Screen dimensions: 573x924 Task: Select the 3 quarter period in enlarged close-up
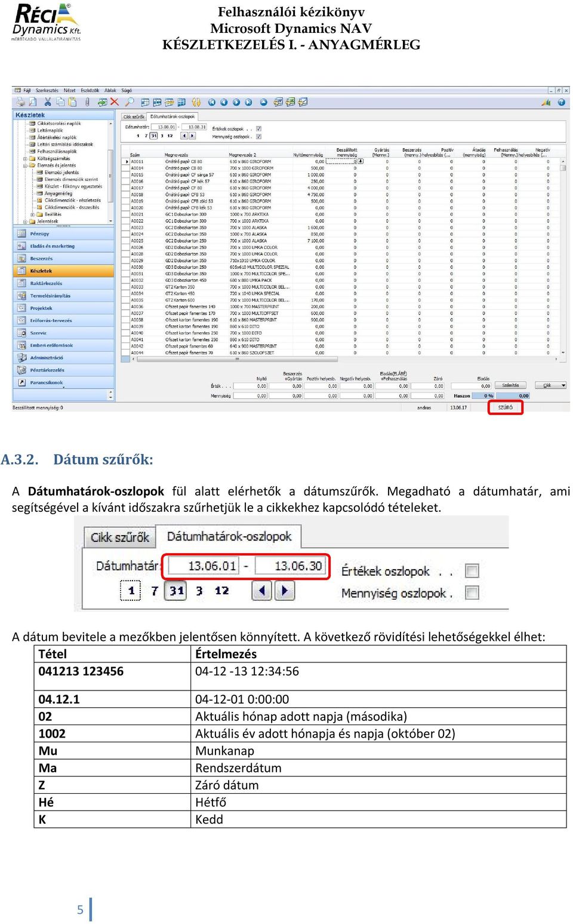coord(199,591)
